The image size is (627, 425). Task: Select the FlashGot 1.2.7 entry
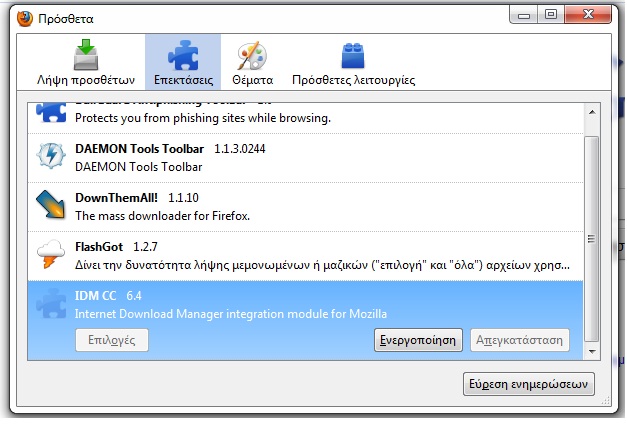click(305, 256)
